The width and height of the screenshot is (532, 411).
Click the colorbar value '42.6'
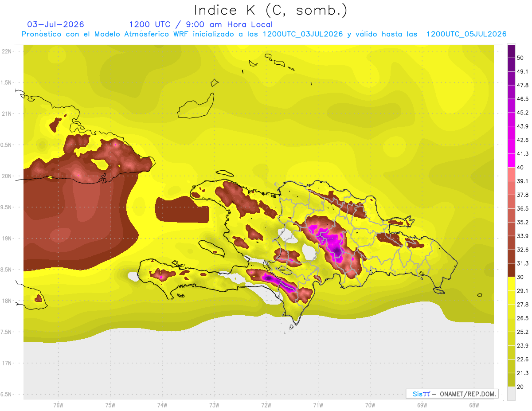click(x=523, y=140)
